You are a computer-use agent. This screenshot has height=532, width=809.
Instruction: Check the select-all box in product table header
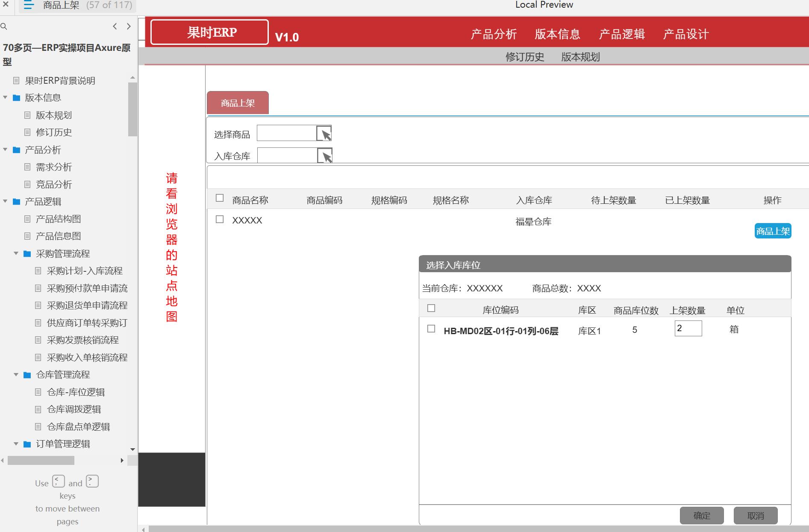pos(220,198)
